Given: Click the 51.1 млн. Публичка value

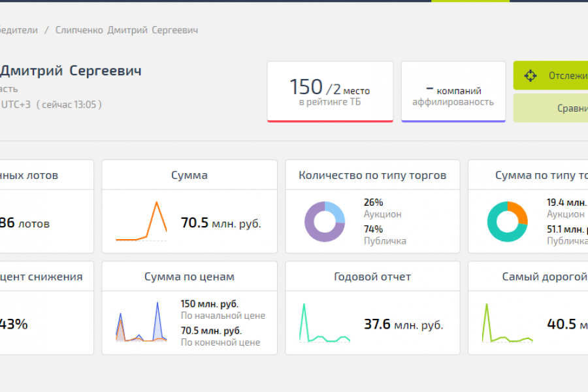Looking at the screenshot, I should 567,235.
